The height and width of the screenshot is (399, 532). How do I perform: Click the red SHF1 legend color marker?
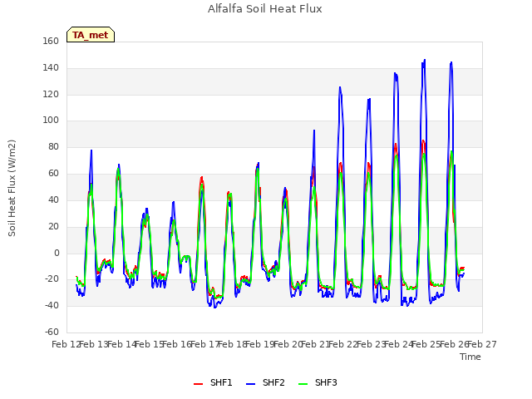(x=198, y=384)
